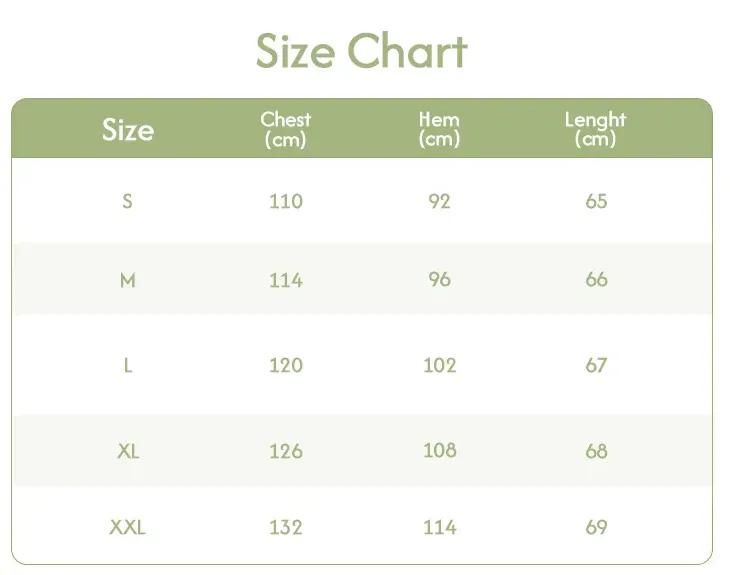The image size is (730, 575).
Task: Select hem value 114 in XXL row
Action: (439, 527)
